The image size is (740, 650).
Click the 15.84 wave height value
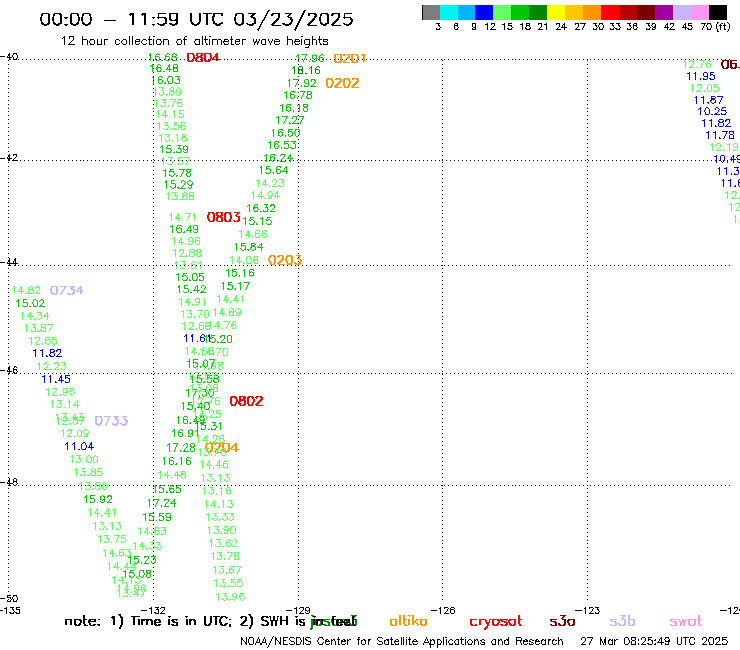249,247
